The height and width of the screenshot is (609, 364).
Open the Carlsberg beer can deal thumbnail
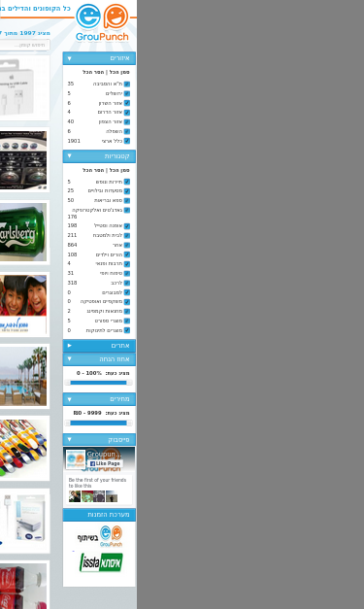(x=23, y=232)
